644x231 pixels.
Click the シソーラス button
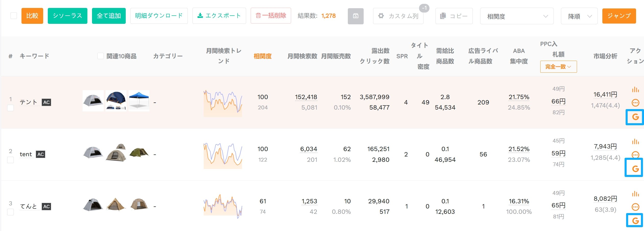[x=67, y=16]
